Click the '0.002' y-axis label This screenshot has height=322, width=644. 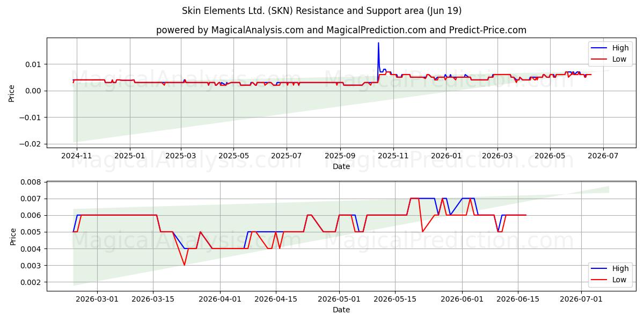[32, 282]
